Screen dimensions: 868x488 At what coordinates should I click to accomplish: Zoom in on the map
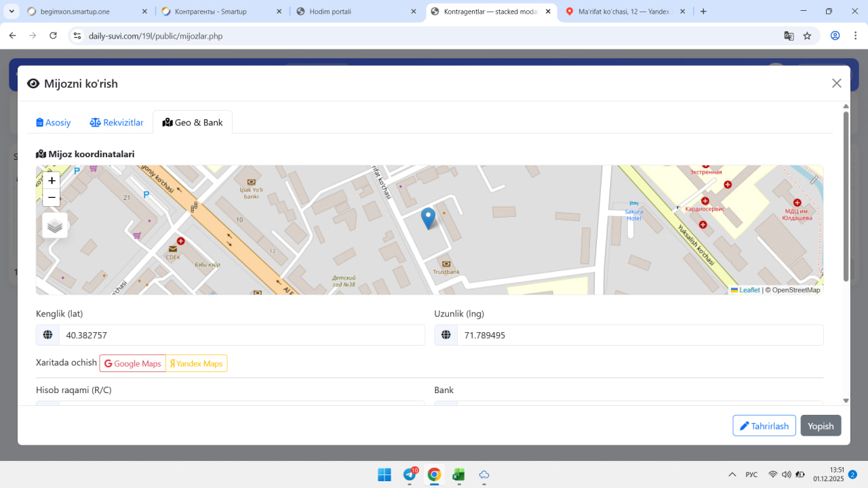52,181
